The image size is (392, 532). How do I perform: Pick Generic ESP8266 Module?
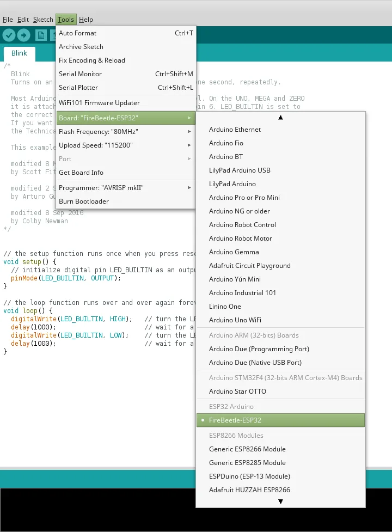coord(280,449)
